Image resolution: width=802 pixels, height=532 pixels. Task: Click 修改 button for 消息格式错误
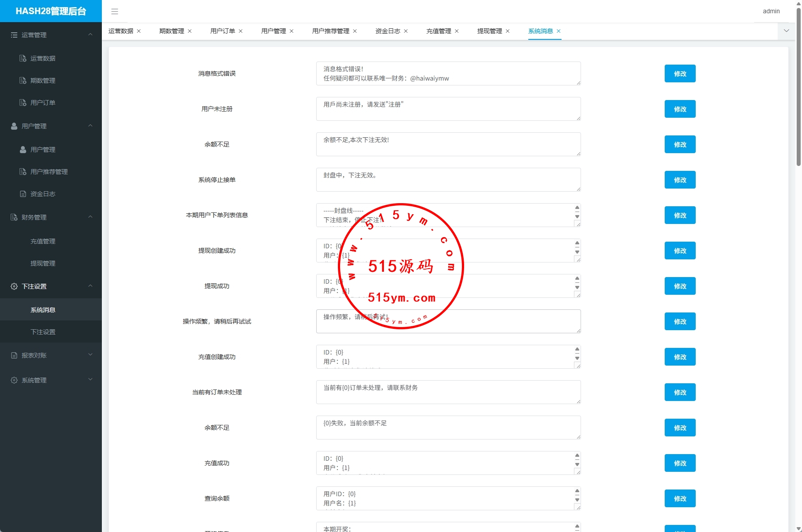click(680, 73)
